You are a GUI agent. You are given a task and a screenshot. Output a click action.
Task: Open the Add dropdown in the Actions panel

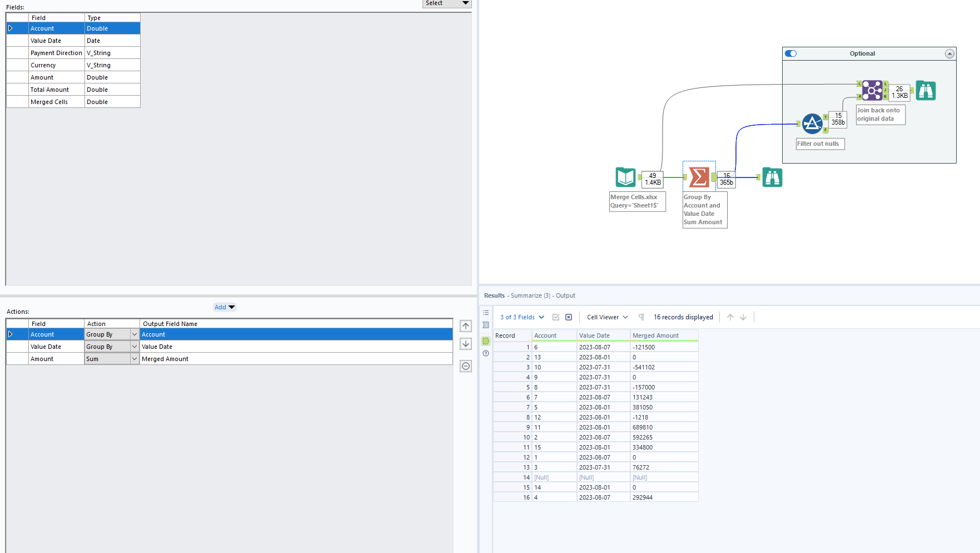click(224, 307)
